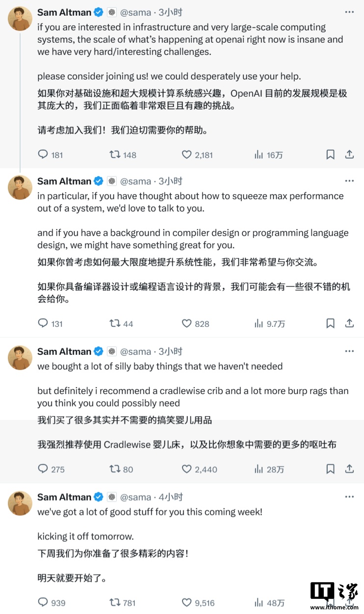Open Sam Altman's avatar on the top tweet
This screenshot has width=364, height=614.
tap(20, 19)
